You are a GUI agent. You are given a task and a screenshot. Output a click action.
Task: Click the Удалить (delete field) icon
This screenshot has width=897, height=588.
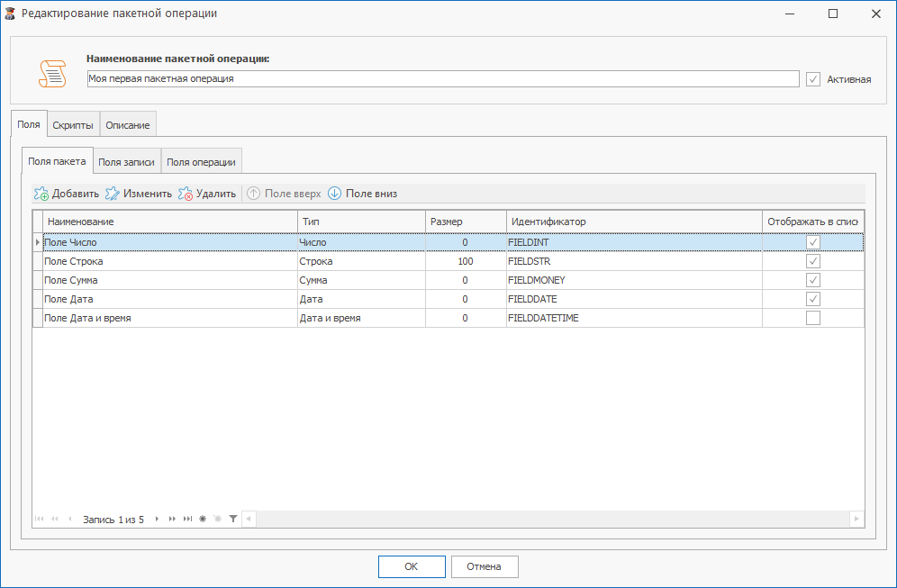[186, 194]
